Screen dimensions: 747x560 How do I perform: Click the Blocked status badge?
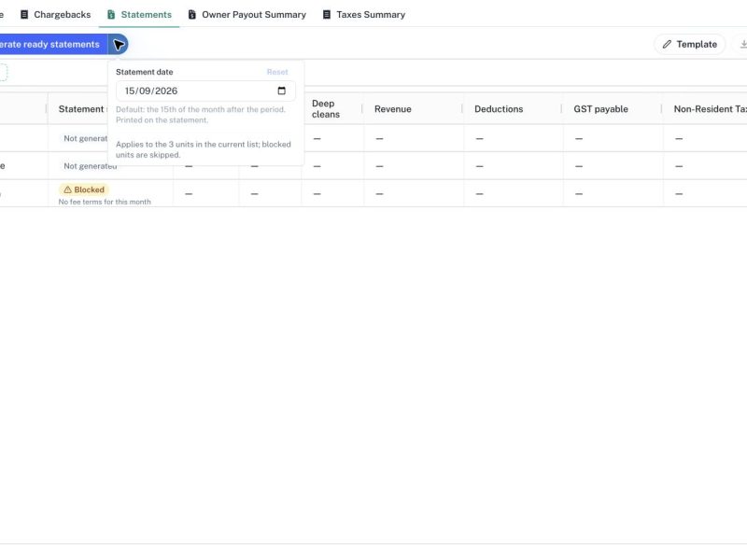[x=84, y=189]
